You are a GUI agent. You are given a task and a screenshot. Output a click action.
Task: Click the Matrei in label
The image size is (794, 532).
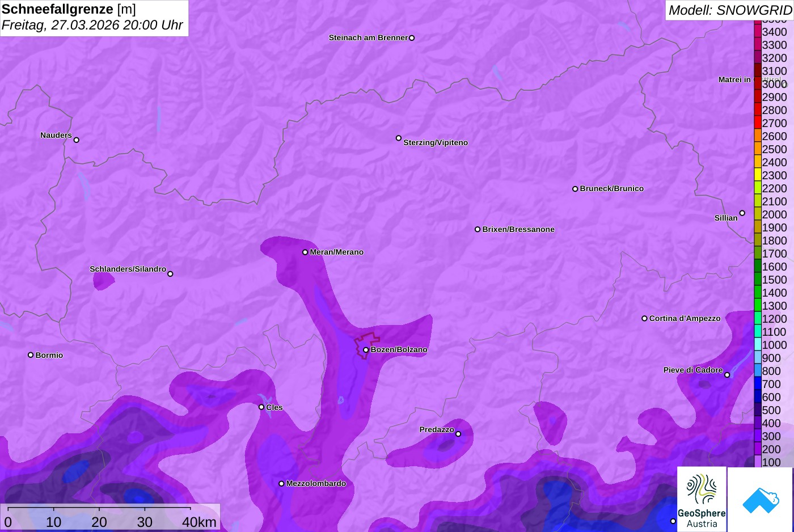pos(734,79)
